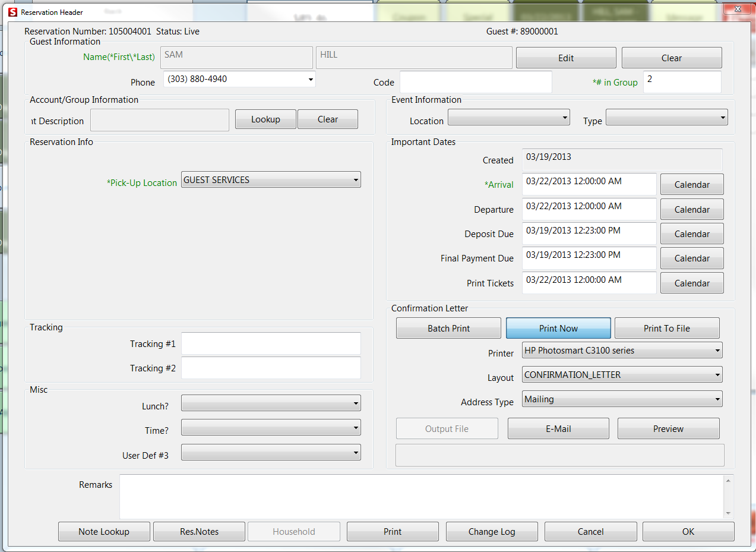This screenshot has height=552, width=756.
Task: Open the Event Type dropdown
Action: pos(666,118)
